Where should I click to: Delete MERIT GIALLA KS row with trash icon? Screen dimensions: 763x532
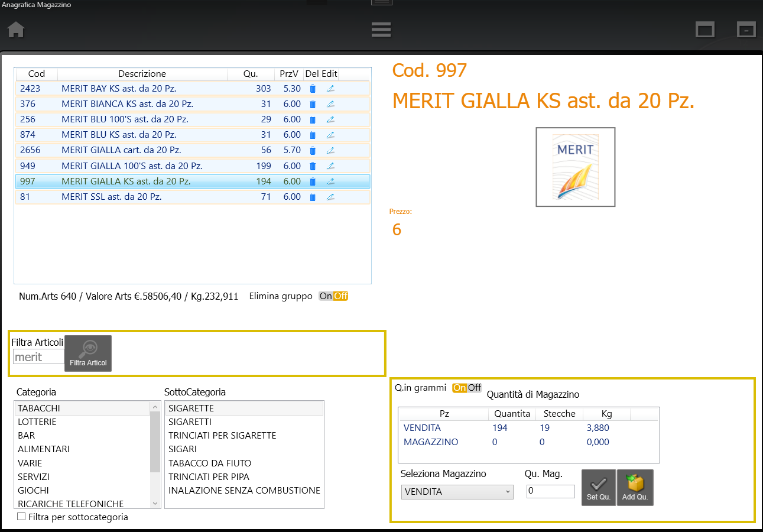[313, 181]
